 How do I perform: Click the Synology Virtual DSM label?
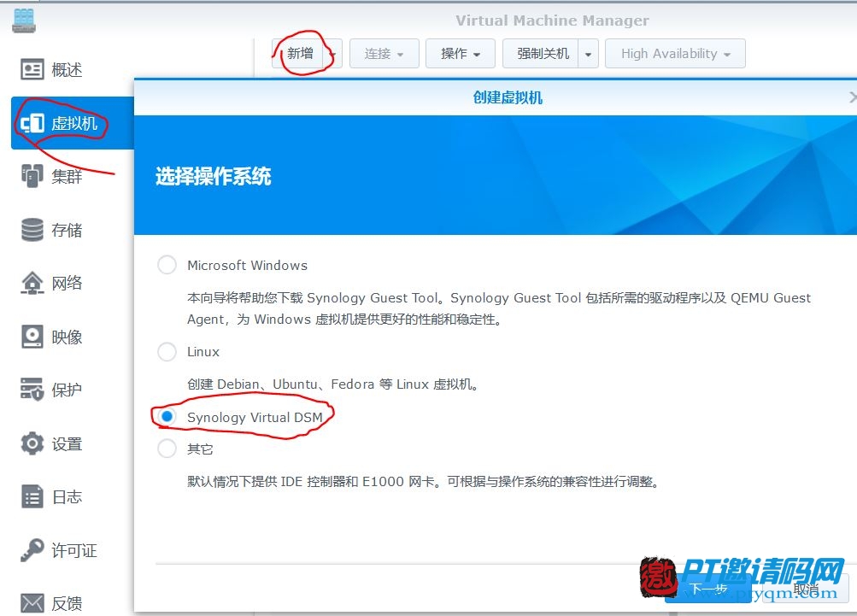coord(255,418)
